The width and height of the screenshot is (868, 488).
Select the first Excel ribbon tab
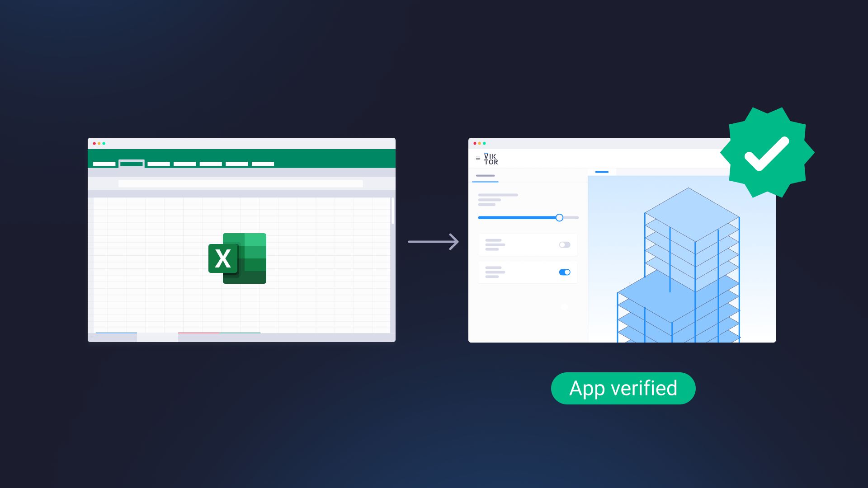[x=104, y=164]
